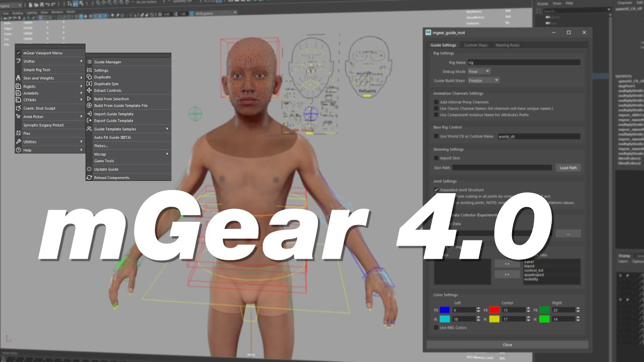Expand the Mocap submenu arrow
The width and height of the screenshot is (644, 362).
click(x=168, y=154)
